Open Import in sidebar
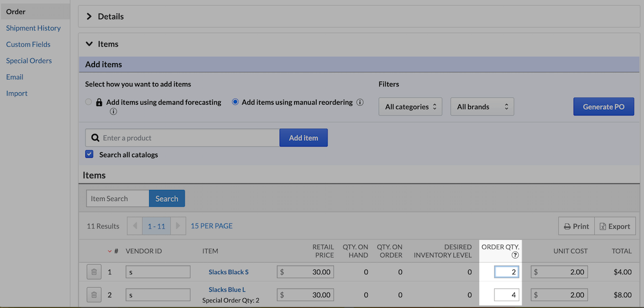This screenshot has height=308, width=644. tap(17, 93)
